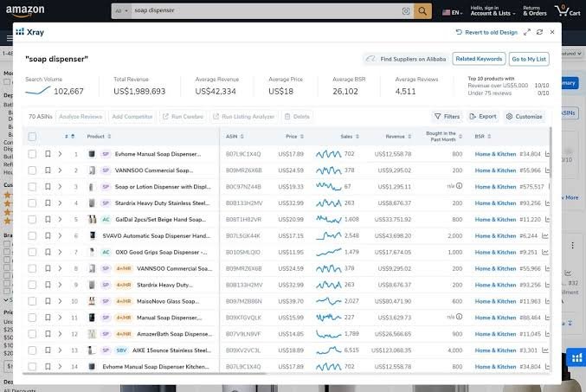Open Returns & Orders
The height and width of the screenshot is (392, 586).
pyautogui.click(x=535, y=10)
